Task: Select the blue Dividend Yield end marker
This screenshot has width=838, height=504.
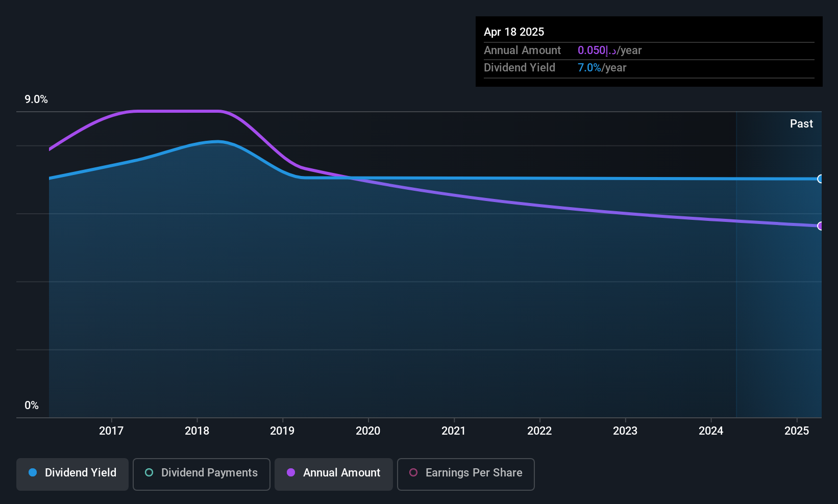Action: (821, 179)
